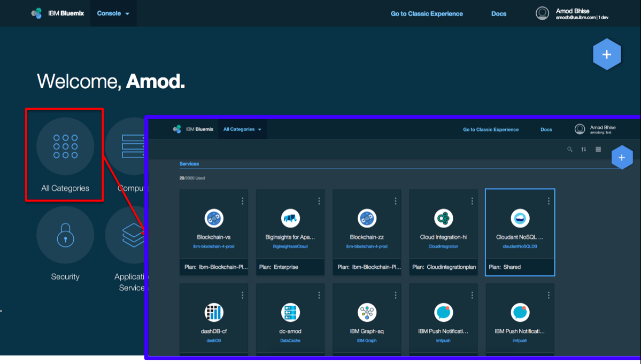Open the Amod Bhise account avatar in main header
Viewport: 641px width, 364px height.
pos(542,13)
